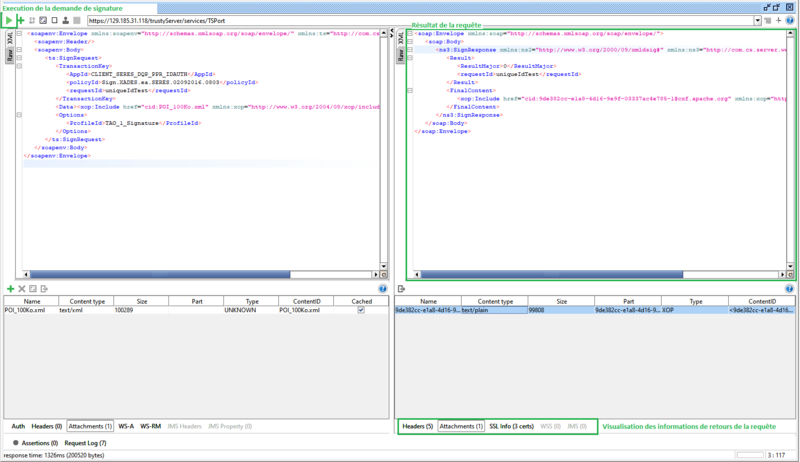Collapse the ts:SignRequest node

[19, 58]
